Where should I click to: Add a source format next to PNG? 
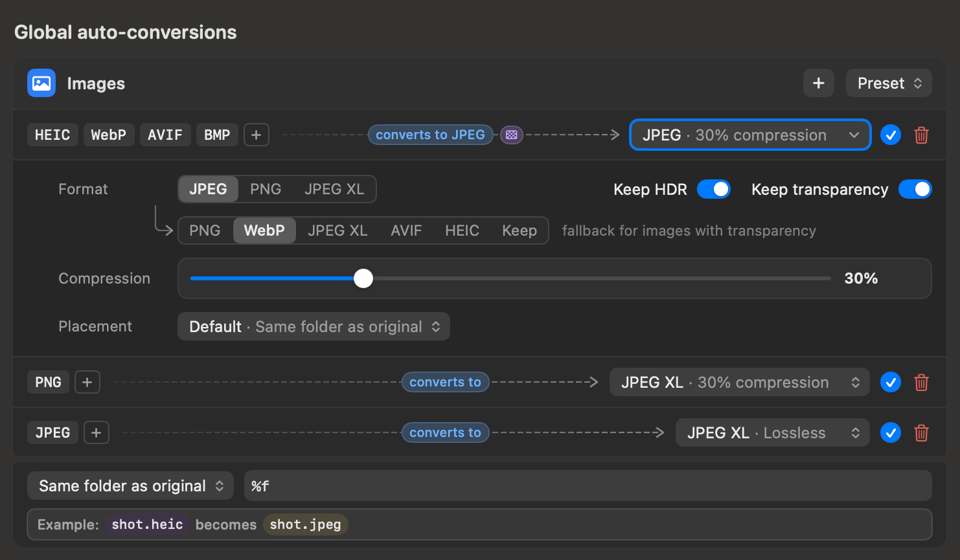pyautogui.click(x=87, y=382)
